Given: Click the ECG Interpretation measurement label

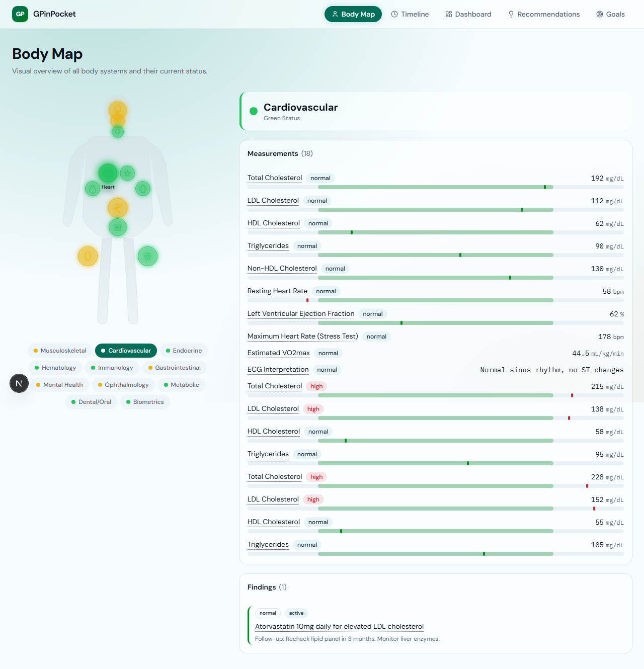Looking at the screenshot, I should coord(278,369).
